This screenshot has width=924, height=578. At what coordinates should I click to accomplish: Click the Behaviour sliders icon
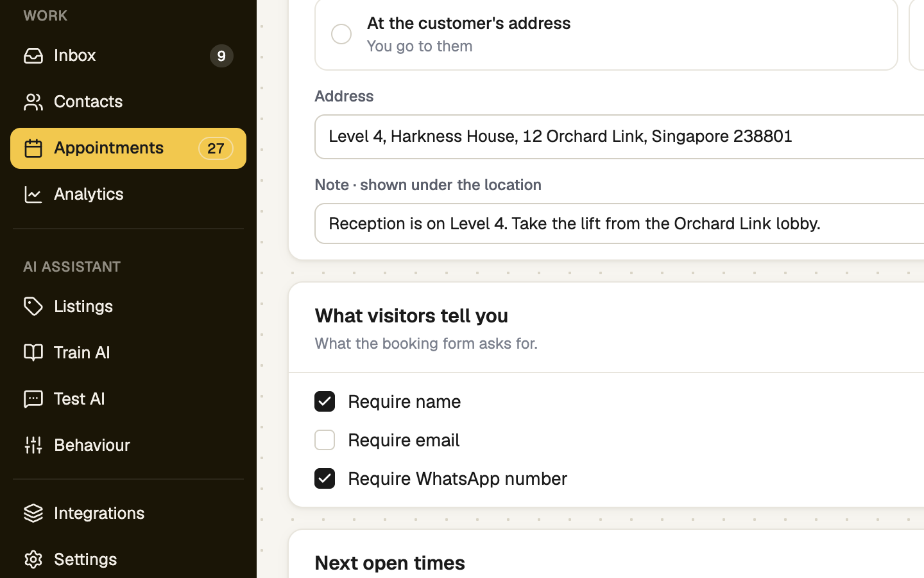tap(33, 445)
